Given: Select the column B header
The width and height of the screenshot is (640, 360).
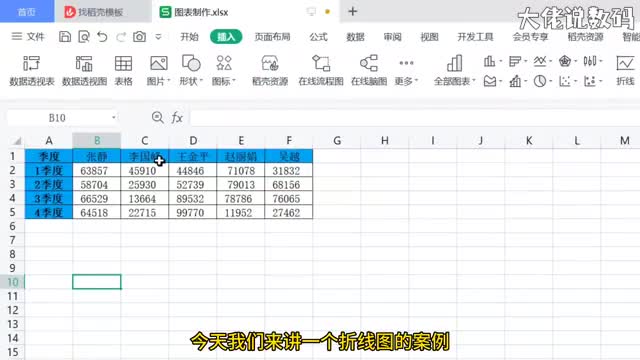Looking at the screenshot, I should [97, 141].
